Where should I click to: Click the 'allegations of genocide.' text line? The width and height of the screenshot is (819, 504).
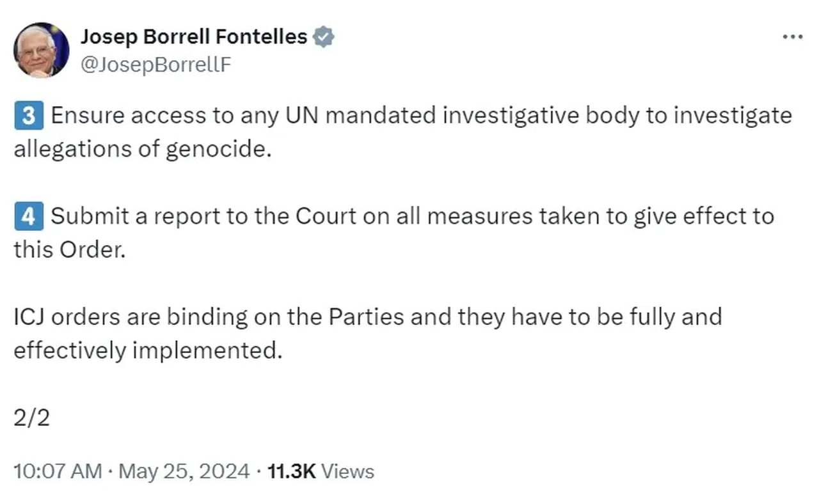point(139,150)
